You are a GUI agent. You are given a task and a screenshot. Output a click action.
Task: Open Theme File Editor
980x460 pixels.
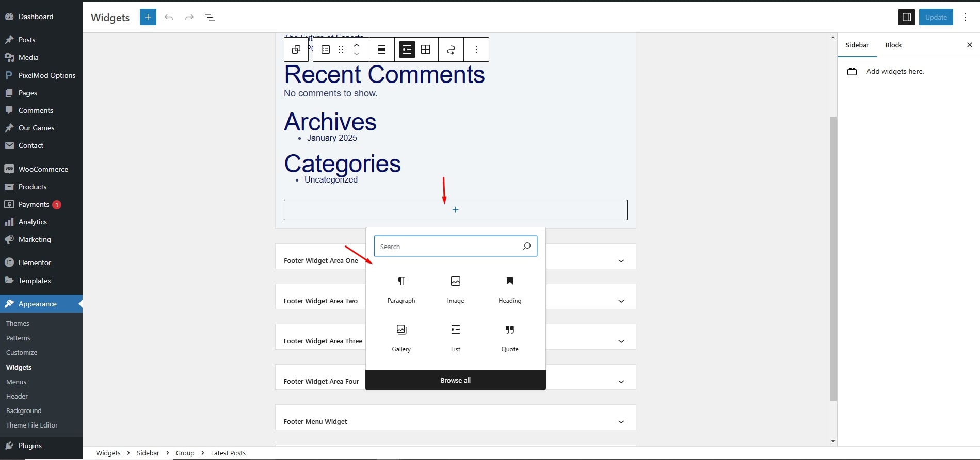pos(32,425)
